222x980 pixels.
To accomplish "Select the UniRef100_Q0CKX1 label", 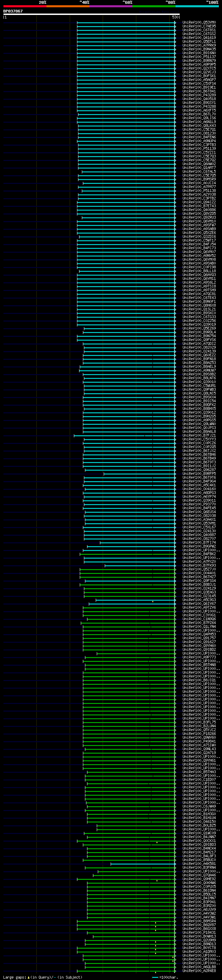I will pos(199,841).
